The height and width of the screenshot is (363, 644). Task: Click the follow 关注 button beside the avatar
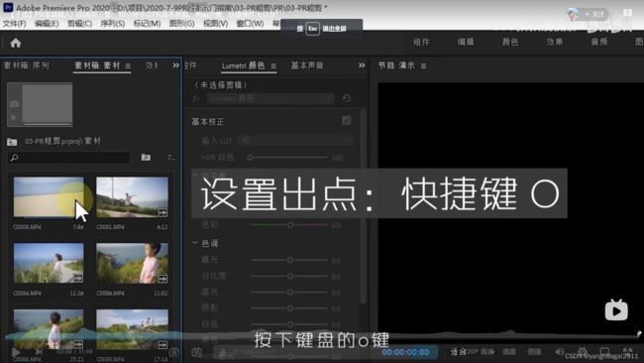point(594,14)
